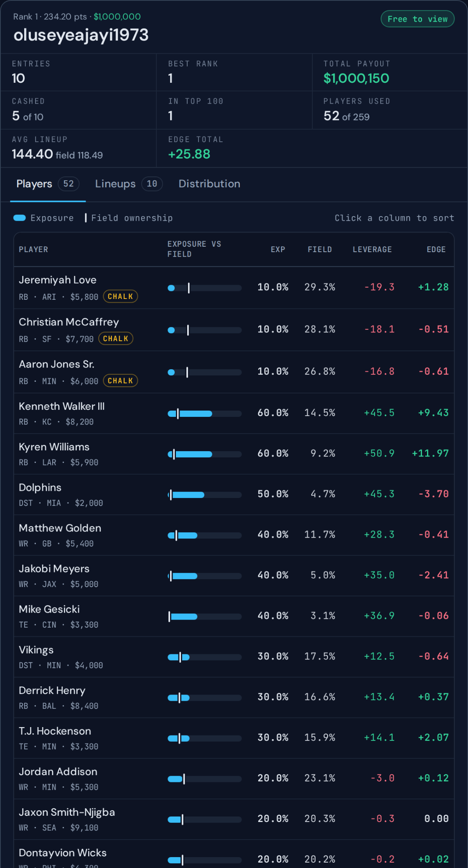
Task: Select the Kyren Williams player name
Action: [54, 447]
